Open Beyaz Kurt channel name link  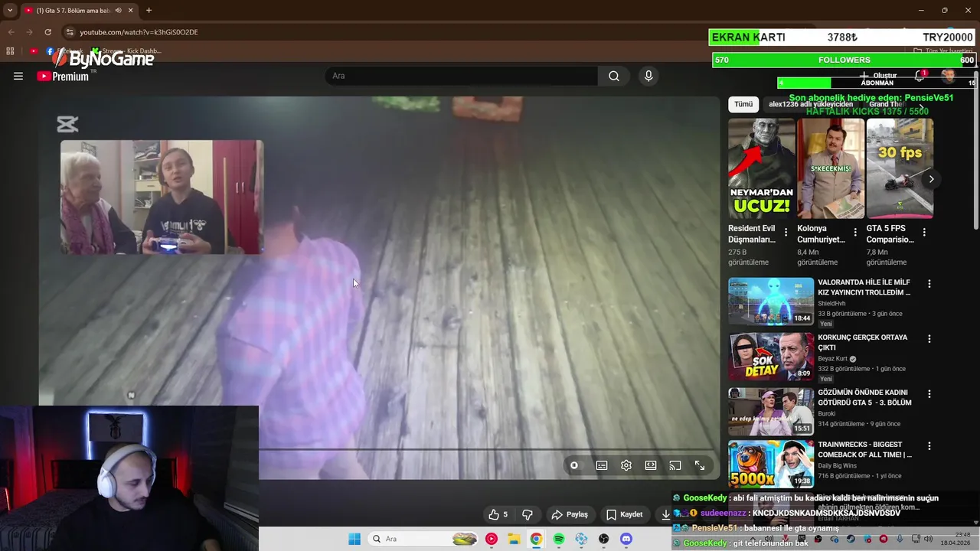(x=832, y=359)
